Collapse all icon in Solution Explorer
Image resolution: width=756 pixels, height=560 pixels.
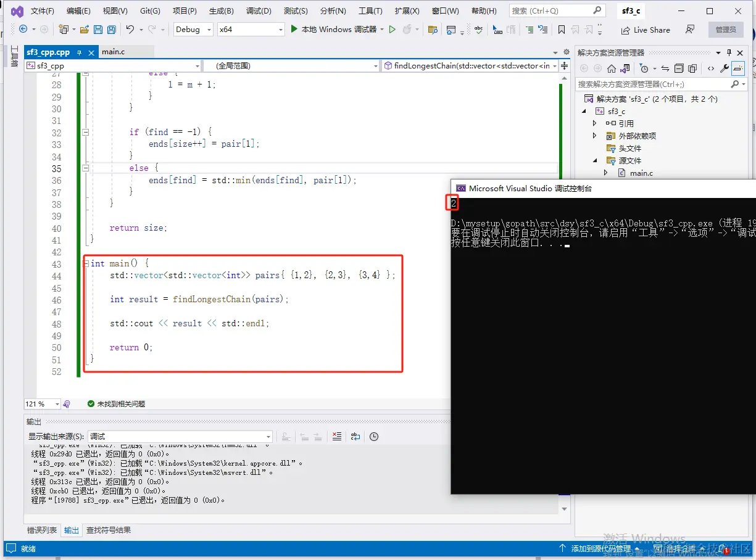pyautogui.click(x=678, y=68)
